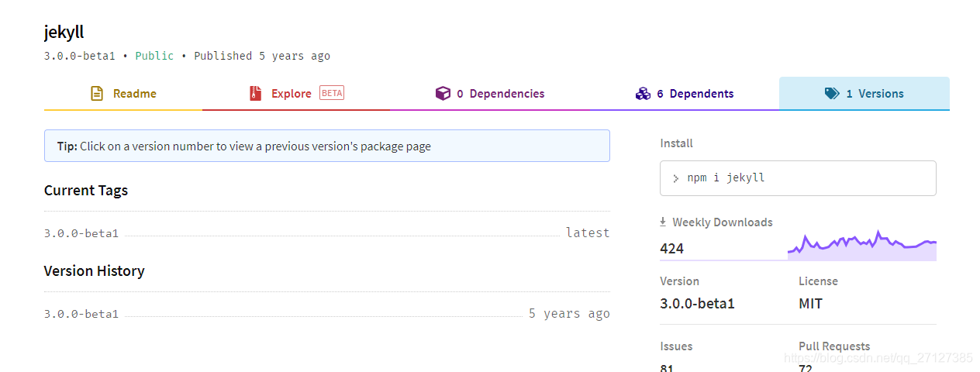Image resolution: width=980 pixels, height=372 pixels.
Task: Click the Weekly Downloads arrow icon
Action: [x=663, y=222]
